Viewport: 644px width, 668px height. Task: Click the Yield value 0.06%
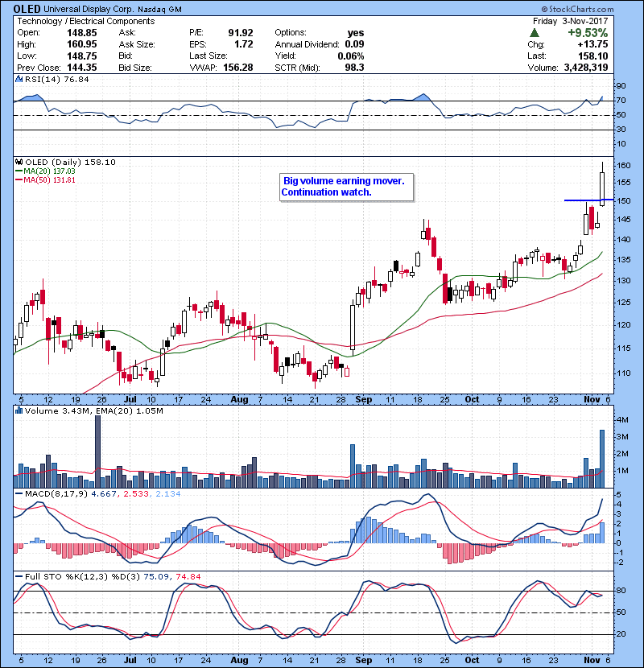(x=351, y=56)
